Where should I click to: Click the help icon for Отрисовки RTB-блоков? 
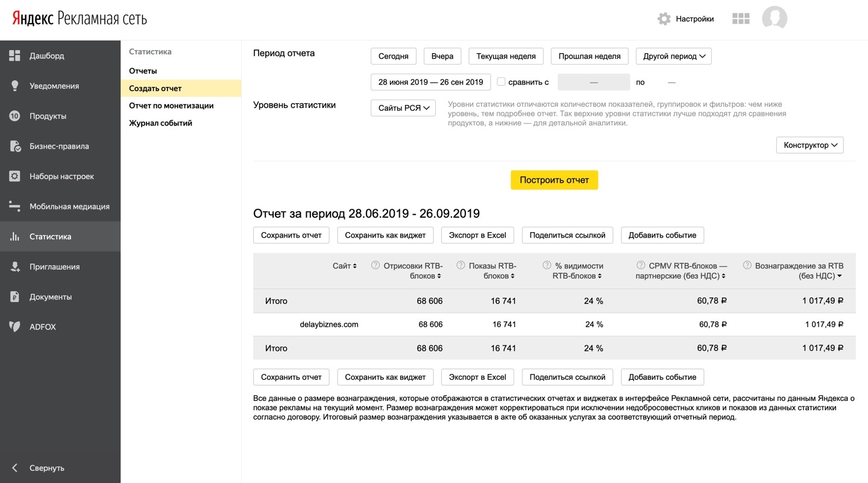tap(376, 265)
